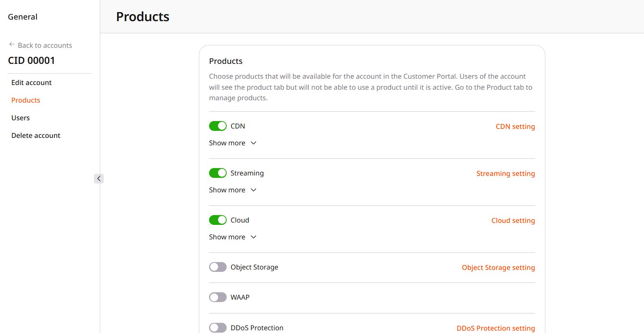The width and height of the screenshot is (644, 333).
Task: Open Delete account in the sidebar
Action: pos(36,136)
